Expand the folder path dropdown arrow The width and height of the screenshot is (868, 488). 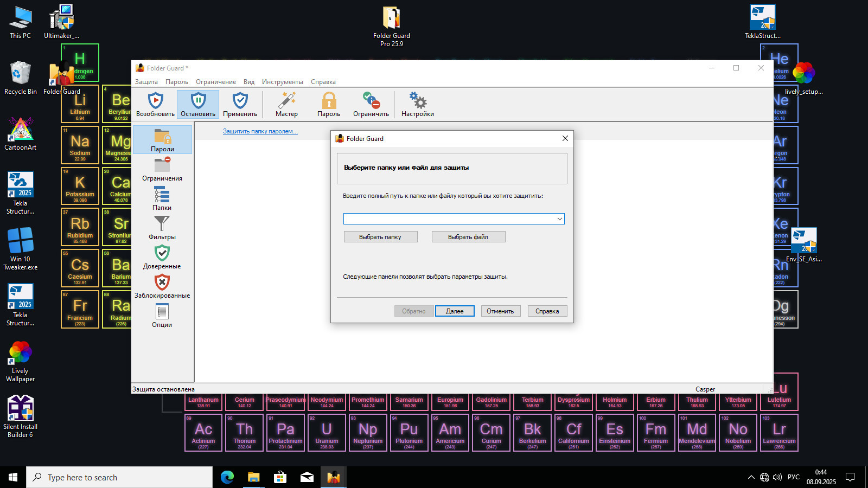pos(559,219)
